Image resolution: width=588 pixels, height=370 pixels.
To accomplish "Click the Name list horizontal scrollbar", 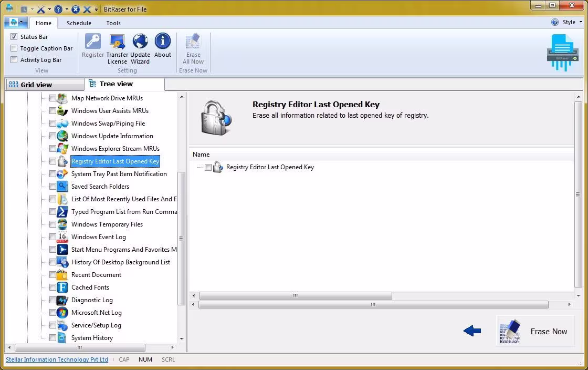I will [x=296, y=296].
